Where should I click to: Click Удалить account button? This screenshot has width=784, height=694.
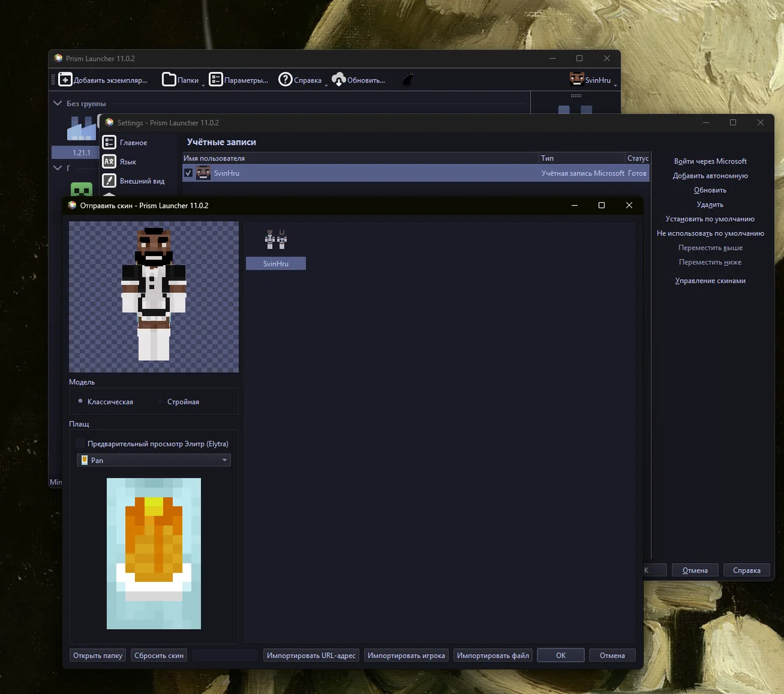pos(710,205)
